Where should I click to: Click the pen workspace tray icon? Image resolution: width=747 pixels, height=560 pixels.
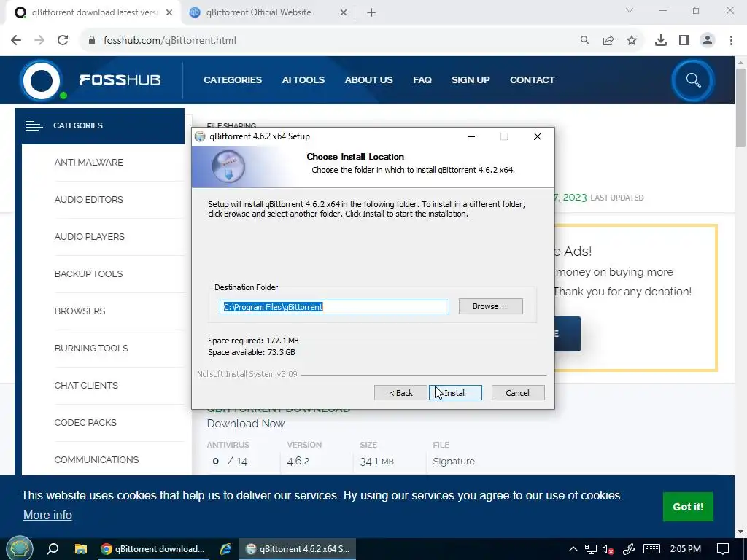pyautogui.click(x=629, y=549)
